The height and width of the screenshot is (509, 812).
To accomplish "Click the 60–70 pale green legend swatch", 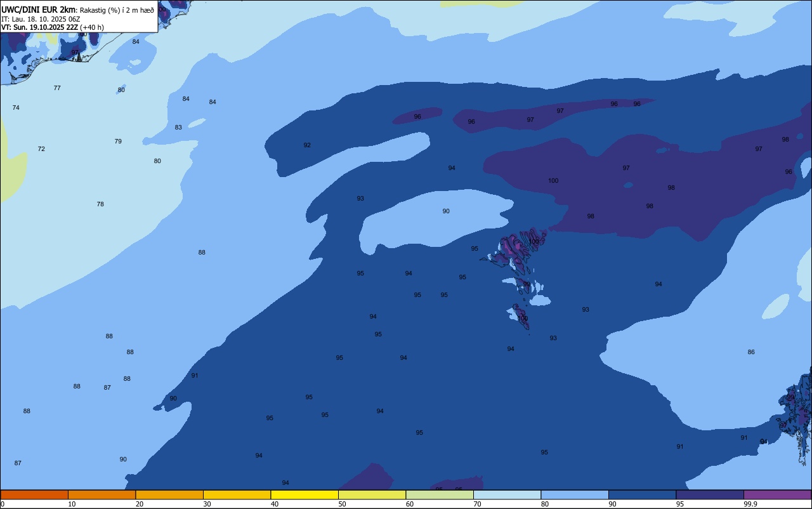I will [x=440, y=494].
